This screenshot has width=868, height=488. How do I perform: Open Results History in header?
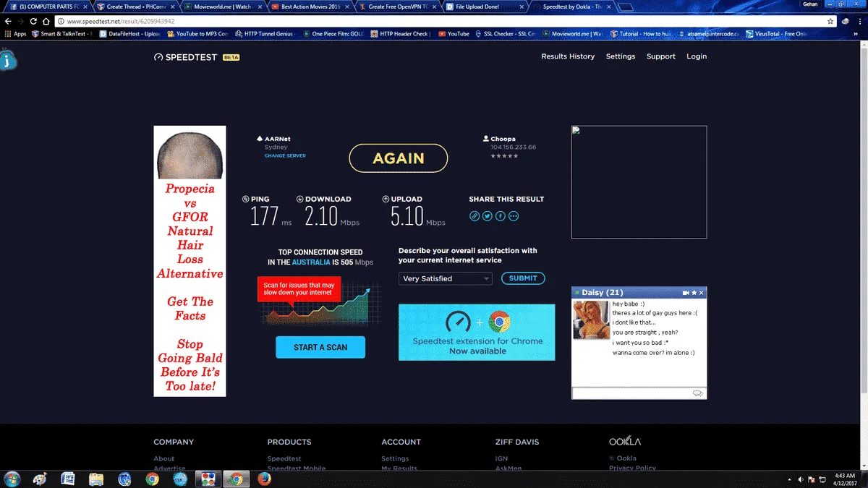568,56
